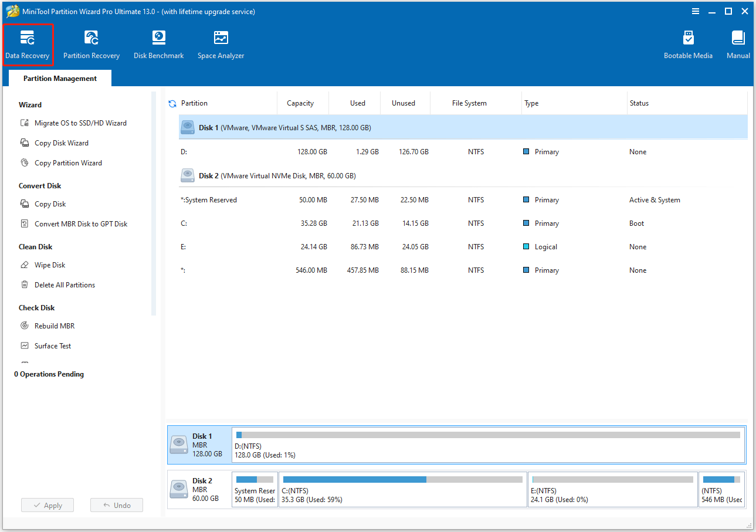The image size is (756, 532).
Task: Click the refresh icon above the partition list
Action: (x=172, y=103)
